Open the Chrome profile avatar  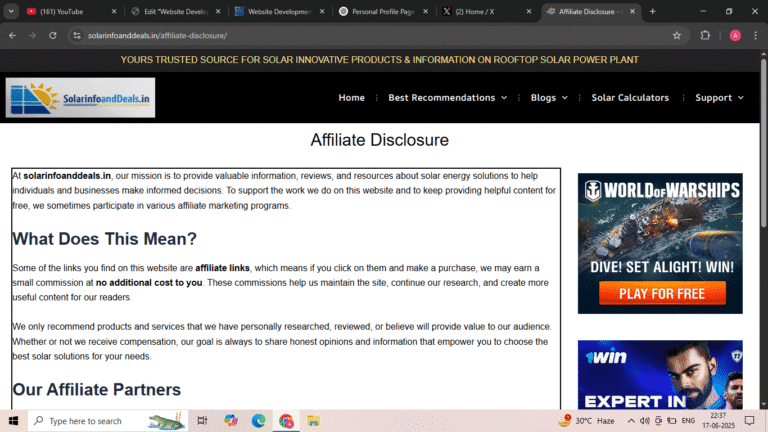point(735,35)
